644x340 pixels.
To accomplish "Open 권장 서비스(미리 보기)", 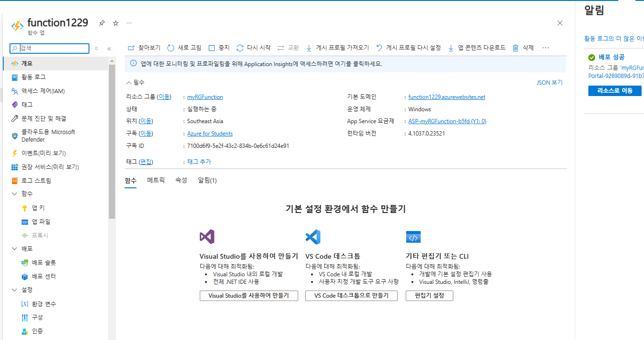I will click(55, 167).
